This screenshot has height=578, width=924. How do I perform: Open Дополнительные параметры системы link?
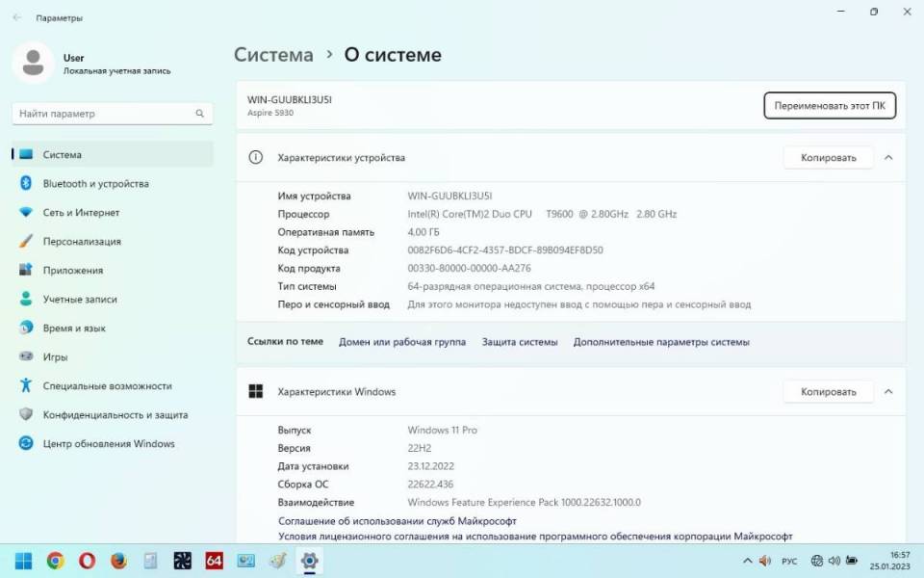[661, 342]
